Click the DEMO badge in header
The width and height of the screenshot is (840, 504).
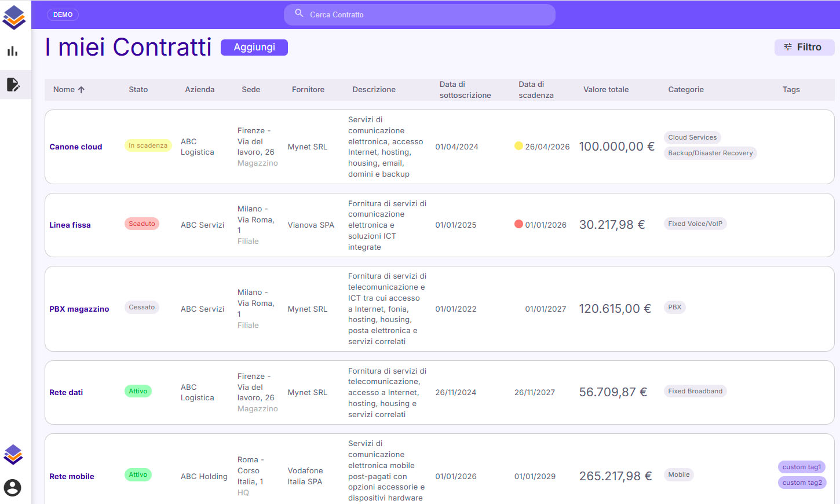63,15
